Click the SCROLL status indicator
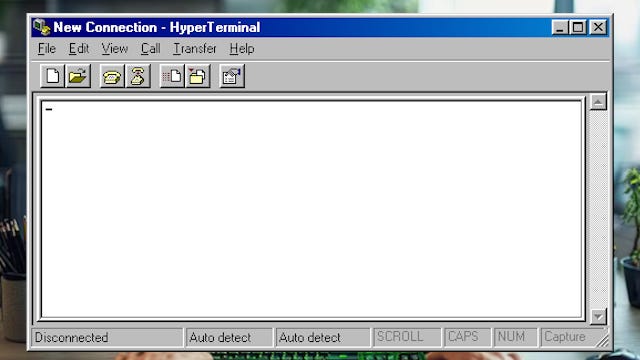 pyautogui.click(x=407, y=337)
